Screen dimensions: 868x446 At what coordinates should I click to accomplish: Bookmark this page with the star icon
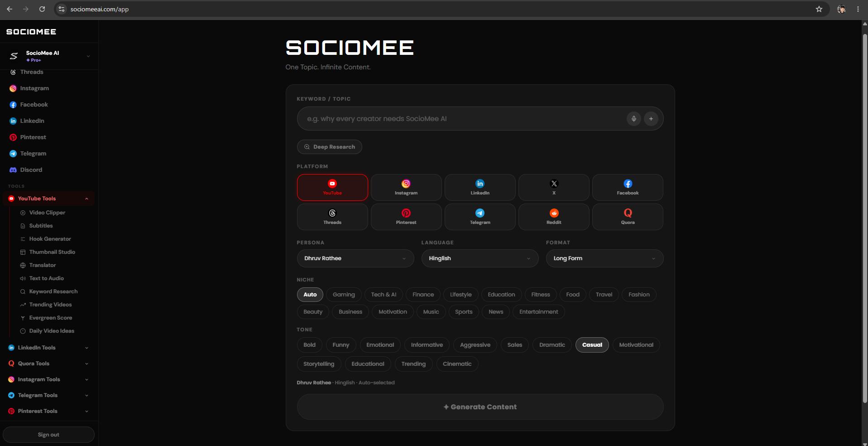click(819, 9)
